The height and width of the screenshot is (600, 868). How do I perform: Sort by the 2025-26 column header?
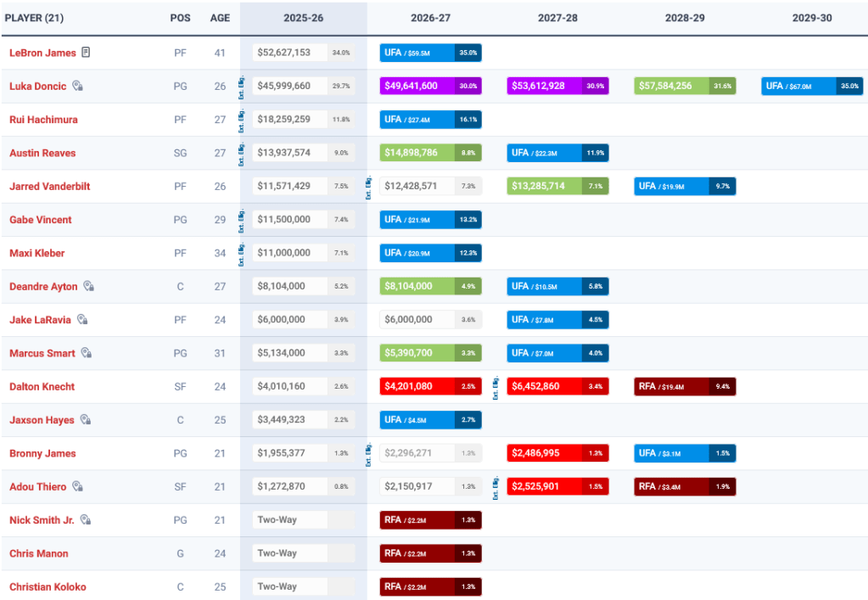tap(303, 18)
